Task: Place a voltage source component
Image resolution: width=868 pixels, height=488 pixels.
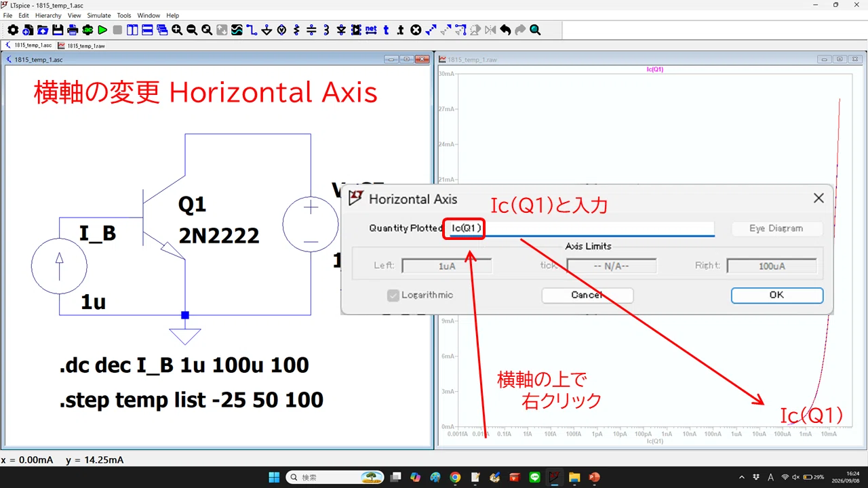Action: 281,30
